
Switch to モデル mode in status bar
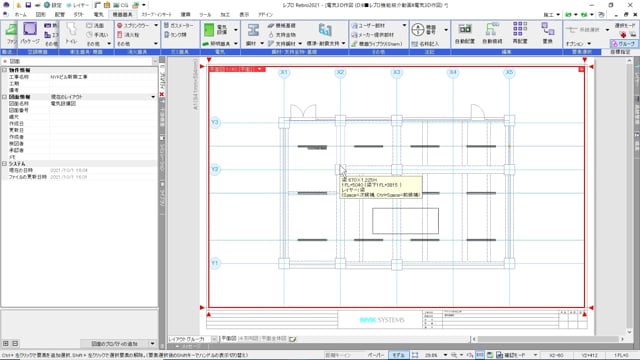click(x=398, y=355)
